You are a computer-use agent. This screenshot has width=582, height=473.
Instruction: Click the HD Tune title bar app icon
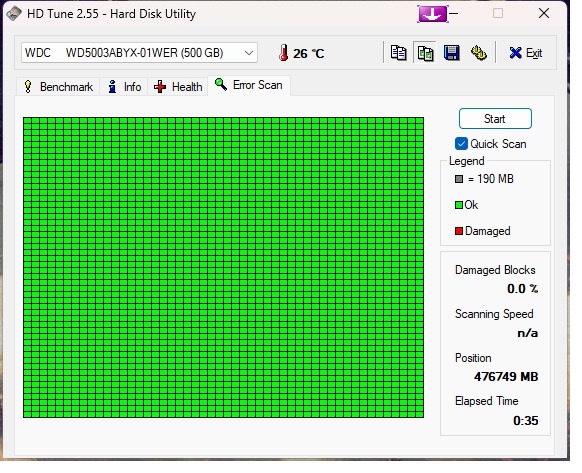point(14,14)
